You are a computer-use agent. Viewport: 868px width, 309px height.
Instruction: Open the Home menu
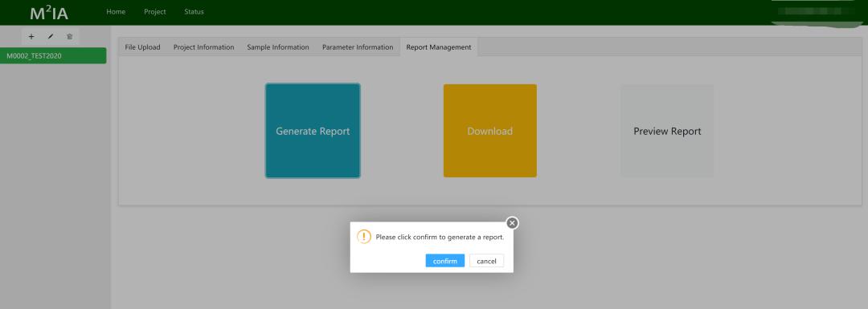pos(116,11)
